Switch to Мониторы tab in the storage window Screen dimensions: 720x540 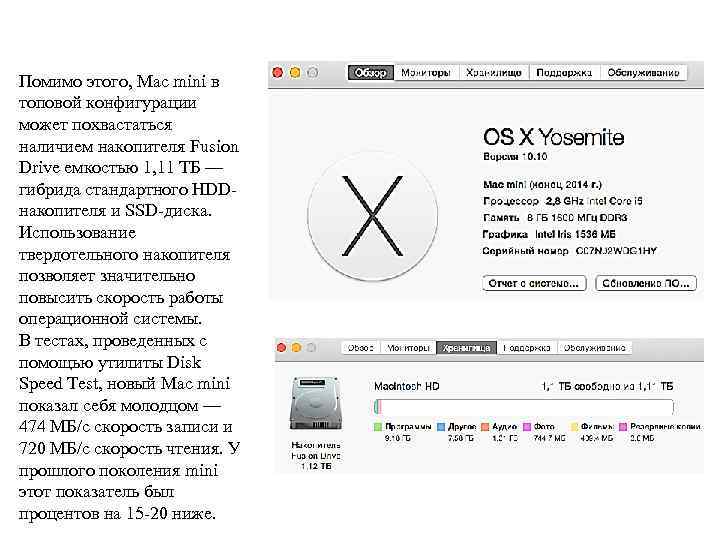click(x=408, y=348)
